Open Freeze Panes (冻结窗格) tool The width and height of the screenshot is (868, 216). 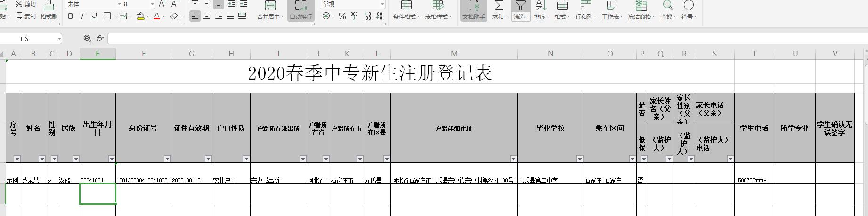pyautogui.click(x=641, y=6)
